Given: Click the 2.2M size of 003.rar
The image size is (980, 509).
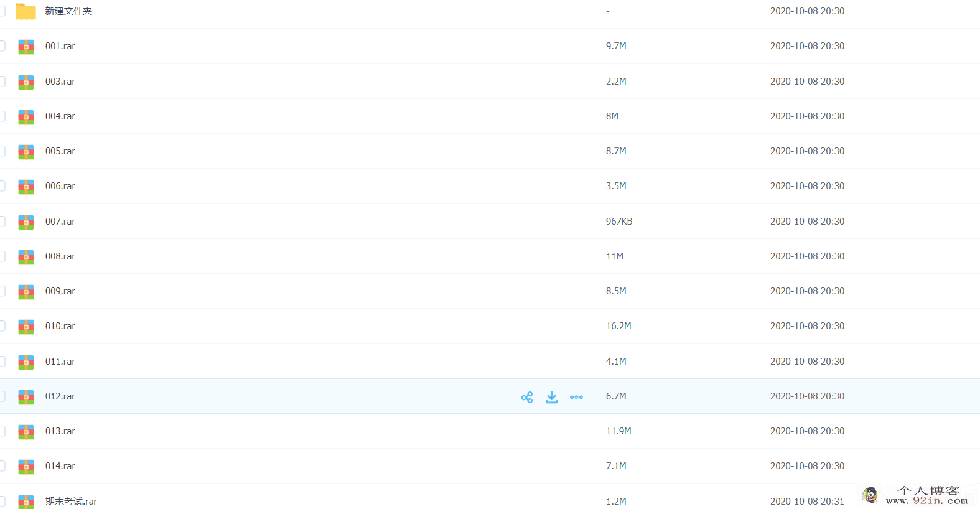Looking at the screenshot, I should 616,82.
